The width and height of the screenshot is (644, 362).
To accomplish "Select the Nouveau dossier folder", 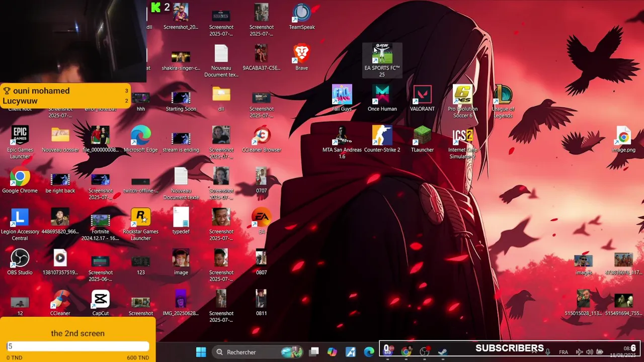I will pos(60,139).
